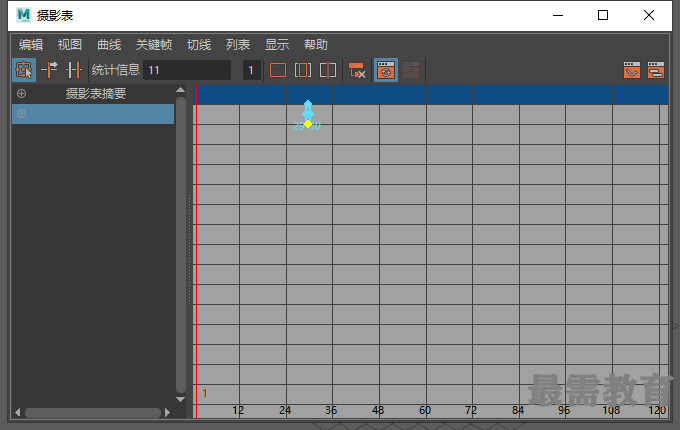
Task: Select the key selection tool icon
Action: click(24, 70)
